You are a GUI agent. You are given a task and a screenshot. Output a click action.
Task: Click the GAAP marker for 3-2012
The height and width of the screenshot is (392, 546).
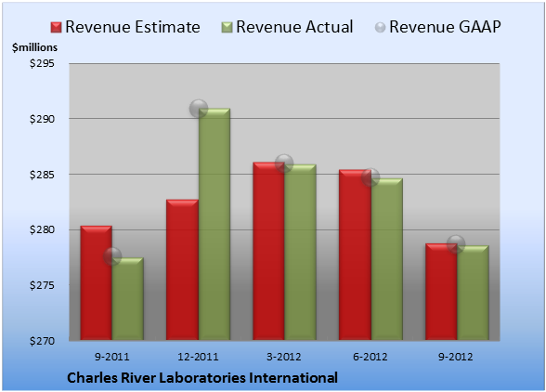tap(284, 163)
